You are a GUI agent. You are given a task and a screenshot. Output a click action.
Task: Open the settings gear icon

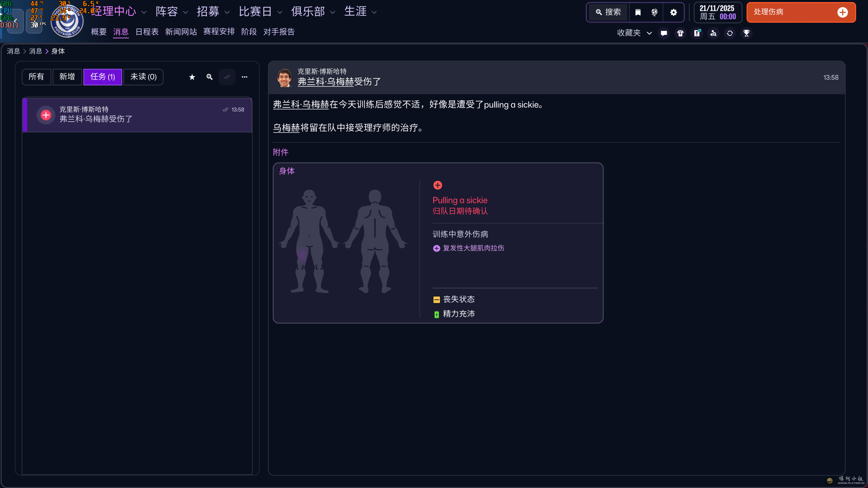[x=673, y=12]
